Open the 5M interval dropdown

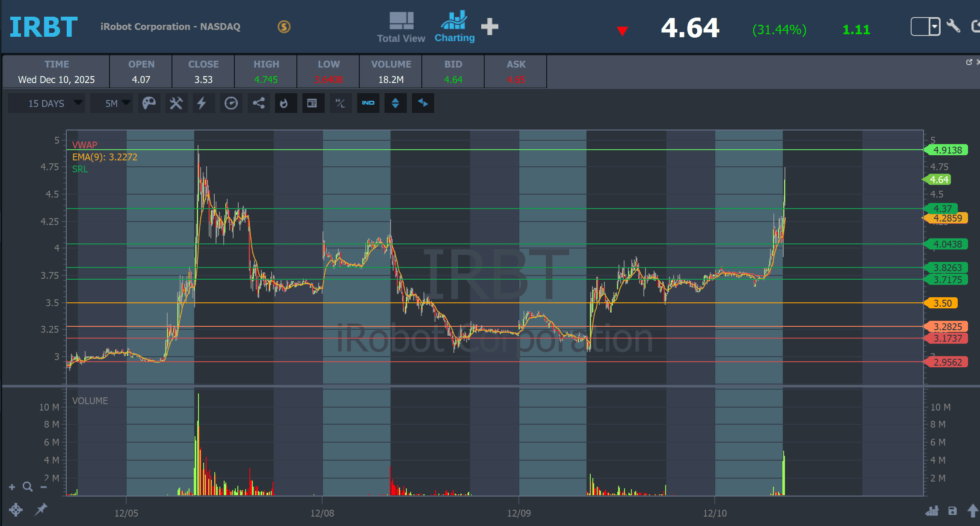(112, 103)
